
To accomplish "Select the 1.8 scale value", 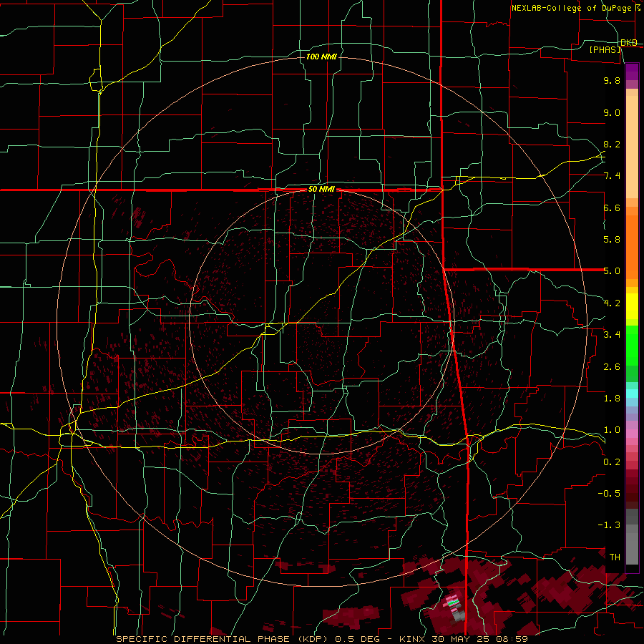I will (612, 399).
